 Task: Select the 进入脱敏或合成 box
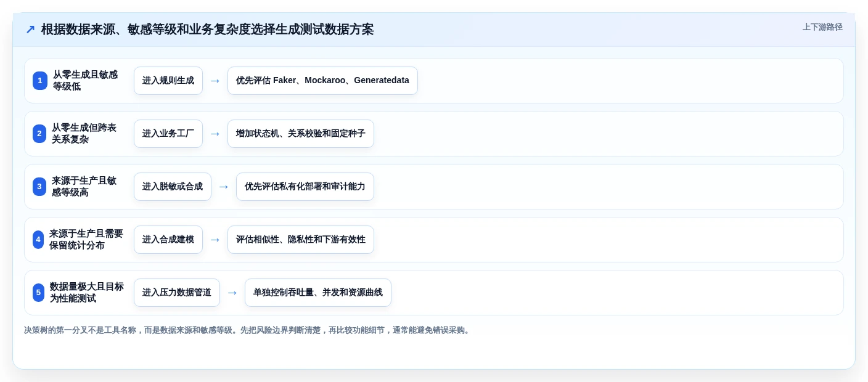pos(173,187)
